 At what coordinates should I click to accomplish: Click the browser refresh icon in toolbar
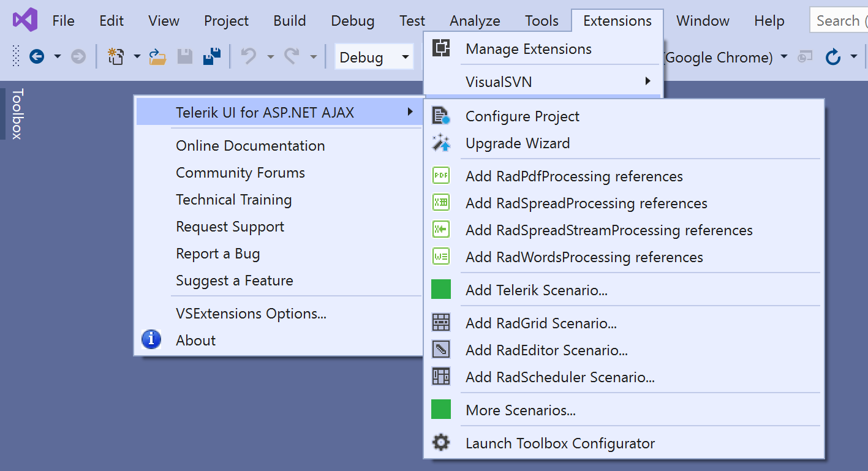(832, 58)
